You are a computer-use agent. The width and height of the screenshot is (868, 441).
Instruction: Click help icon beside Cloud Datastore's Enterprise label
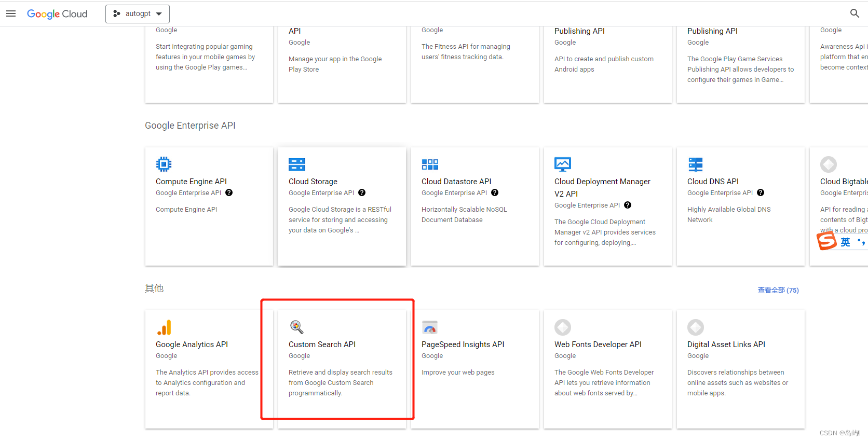495,192
